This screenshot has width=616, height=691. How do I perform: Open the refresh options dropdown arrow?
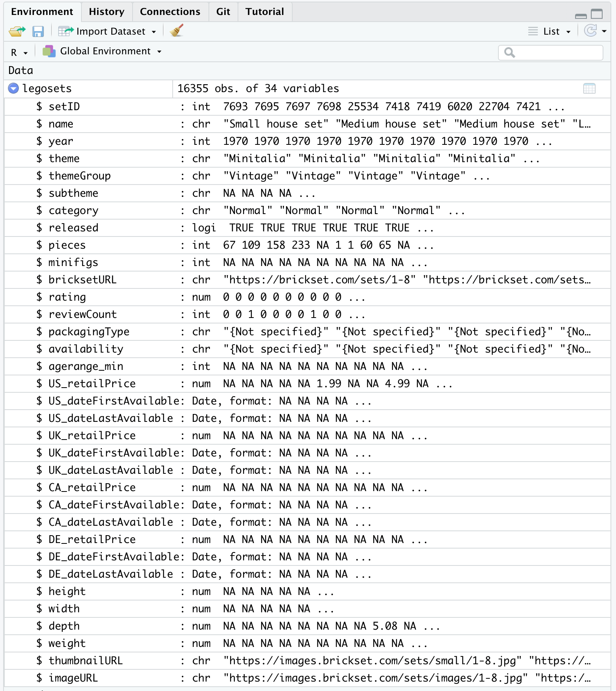pos(604,31)
